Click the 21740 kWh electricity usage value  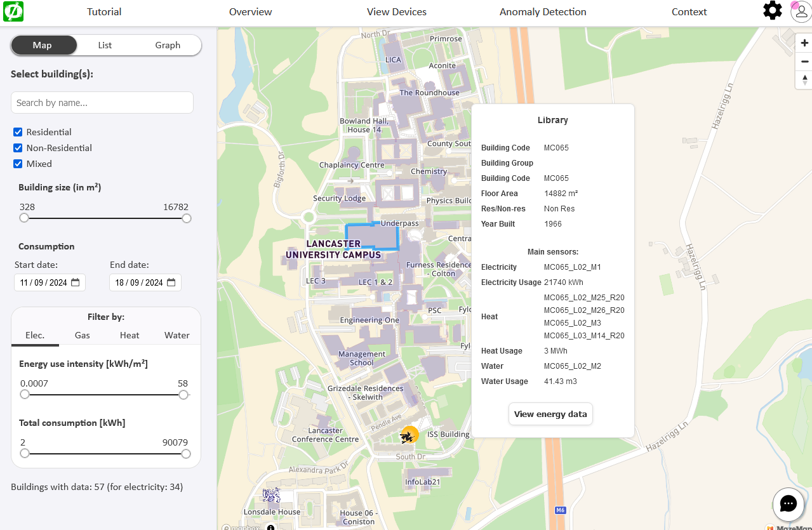tap(564, 282)
